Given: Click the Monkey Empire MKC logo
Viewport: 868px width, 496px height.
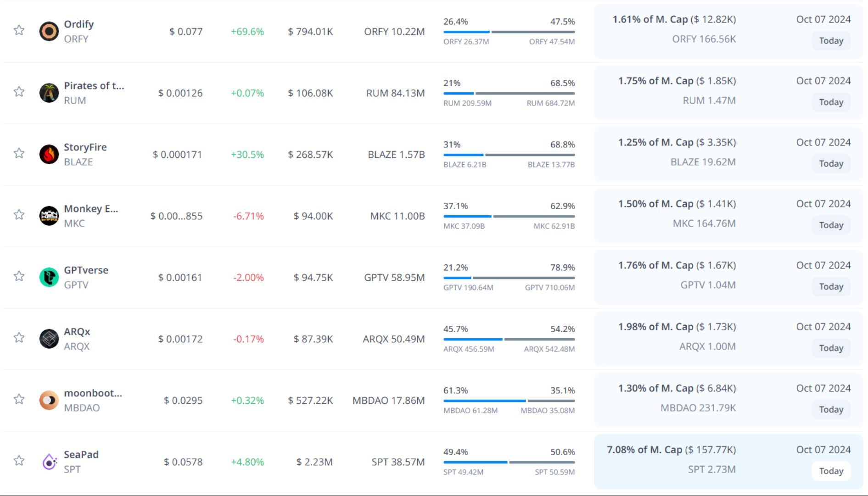Looking at the screenshot, I should coord(49,216).
